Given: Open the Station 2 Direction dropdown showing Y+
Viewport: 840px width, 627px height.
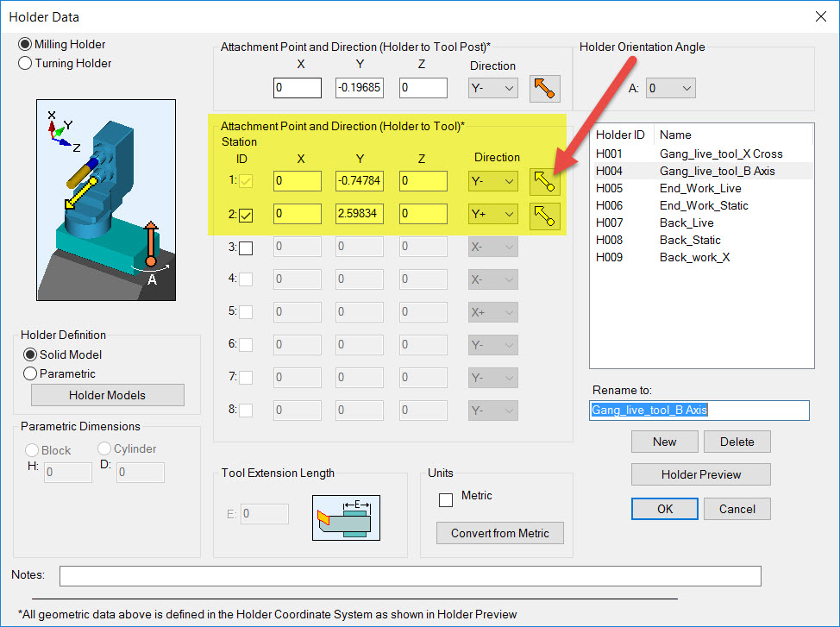Looking at the screenshot, I should [493, 216].
